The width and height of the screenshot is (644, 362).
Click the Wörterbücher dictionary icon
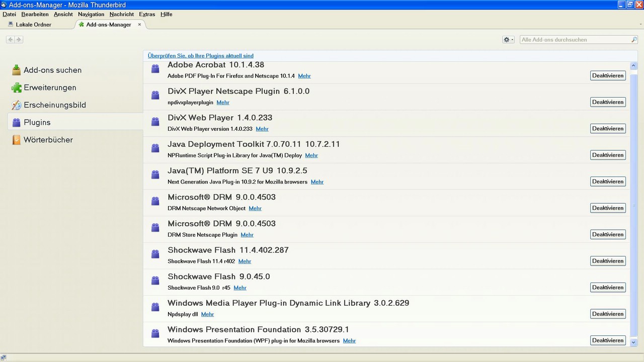[x=16, y=140]
